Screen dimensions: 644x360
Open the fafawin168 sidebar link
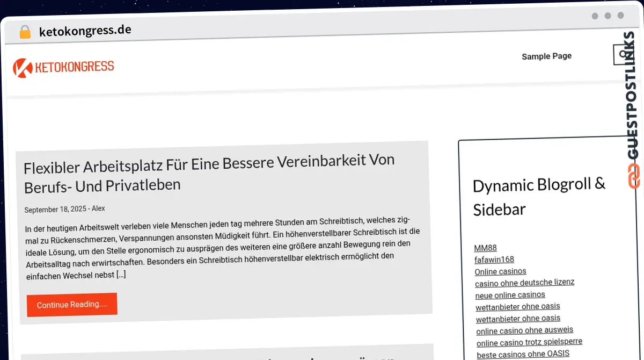tap(494, 260)
